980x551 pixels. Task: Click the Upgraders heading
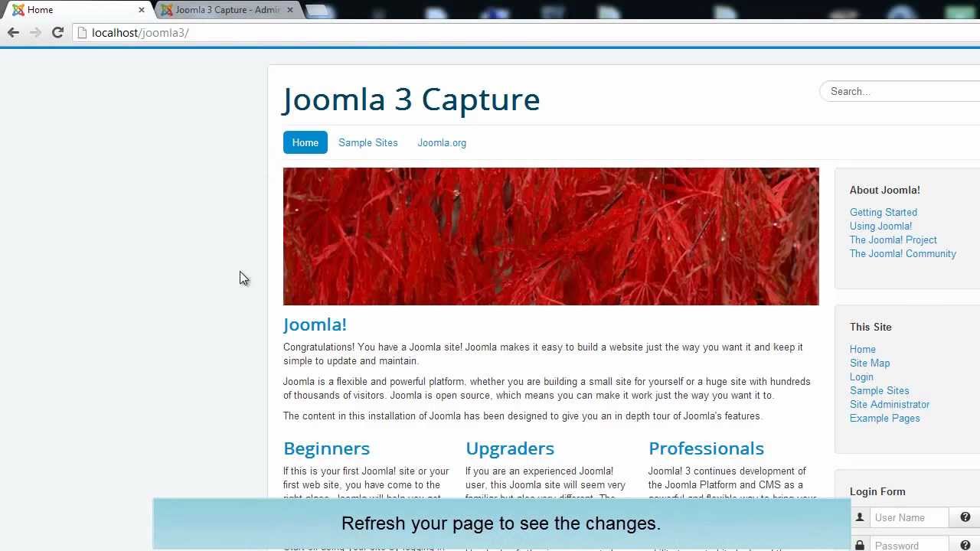point(510,448)
